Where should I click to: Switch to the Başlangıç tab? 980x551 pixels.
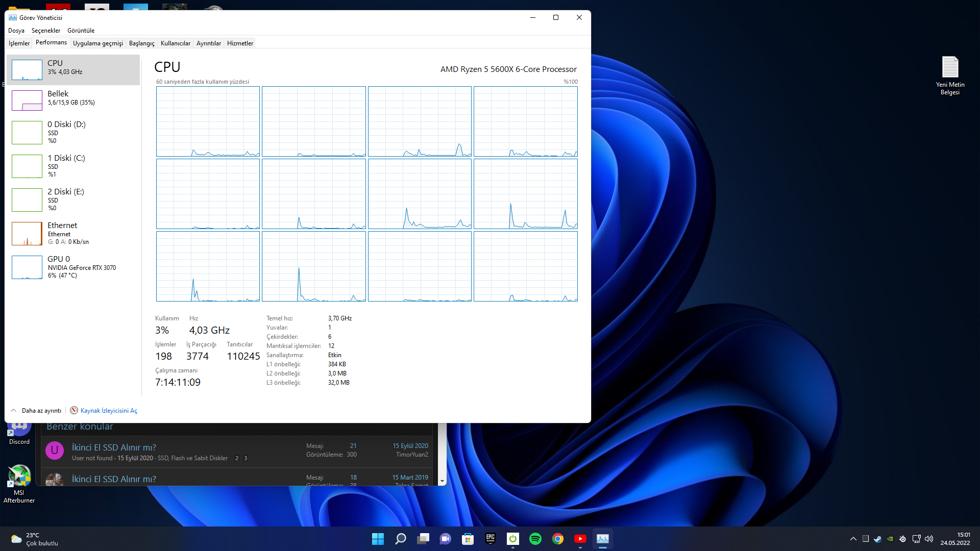pos(141,43)
